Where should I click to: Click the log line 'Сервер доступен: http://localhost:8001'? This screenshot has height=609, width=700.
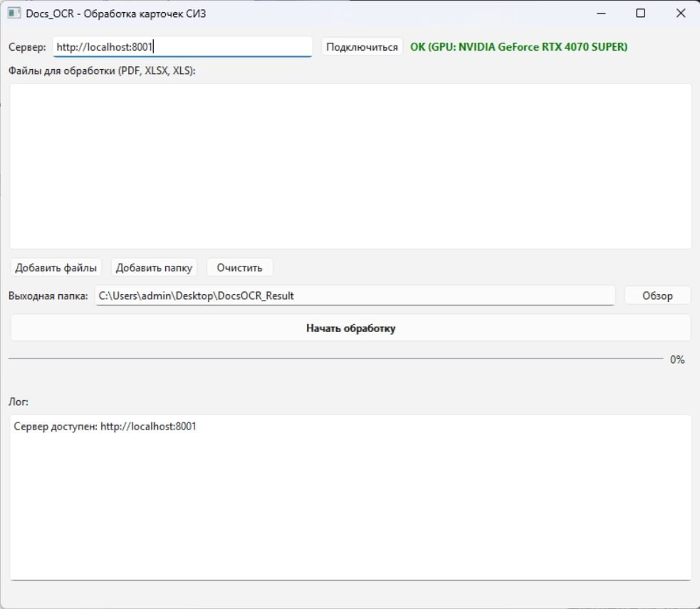pos(105,427)
